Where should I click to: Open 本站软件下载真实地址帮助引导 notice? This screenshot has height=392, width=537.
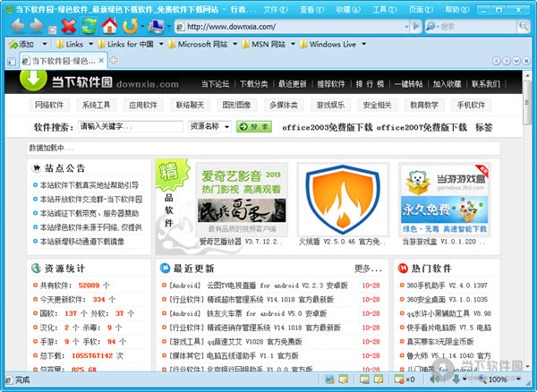[x=89, y=185]
